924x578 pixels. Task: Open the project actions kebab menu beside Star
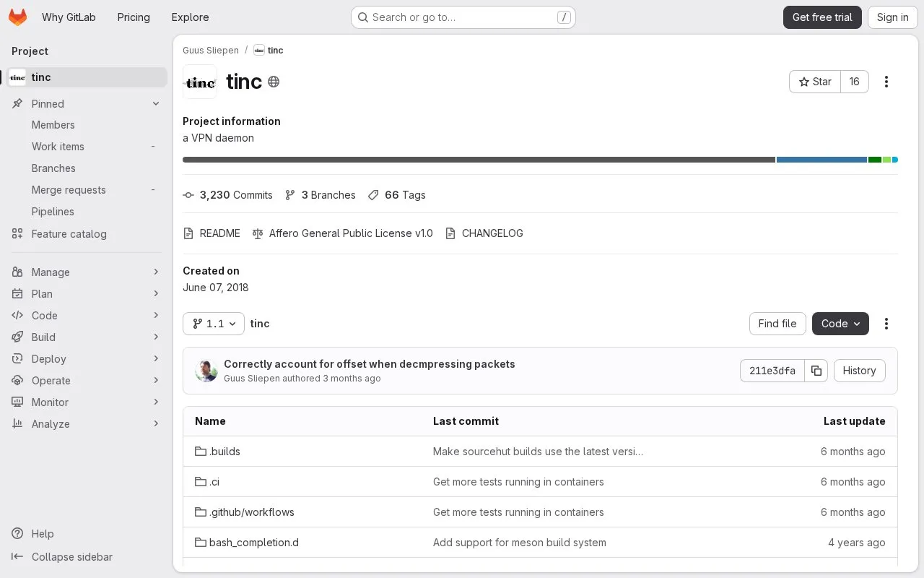886,82
